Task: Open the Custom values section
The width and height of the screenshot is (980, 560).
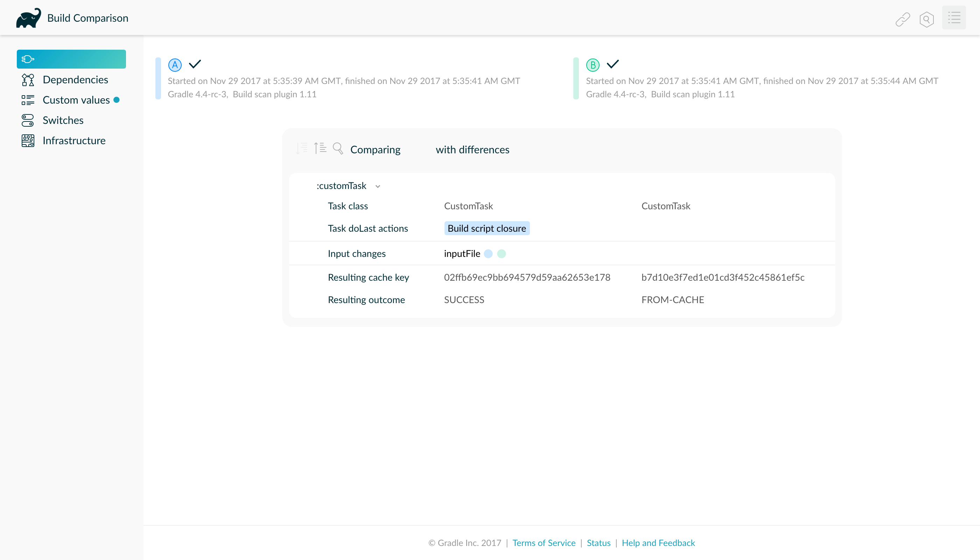Action: click(76, 100)
